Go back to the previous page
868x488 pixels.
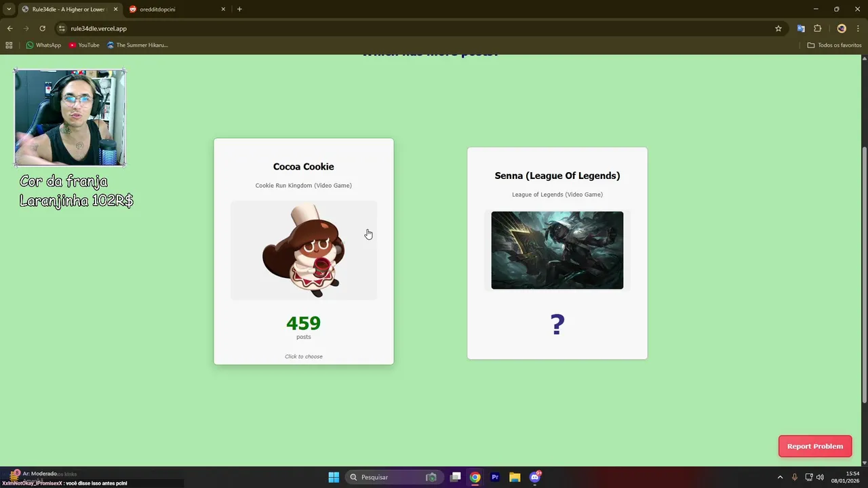click(x=9, y=28)
